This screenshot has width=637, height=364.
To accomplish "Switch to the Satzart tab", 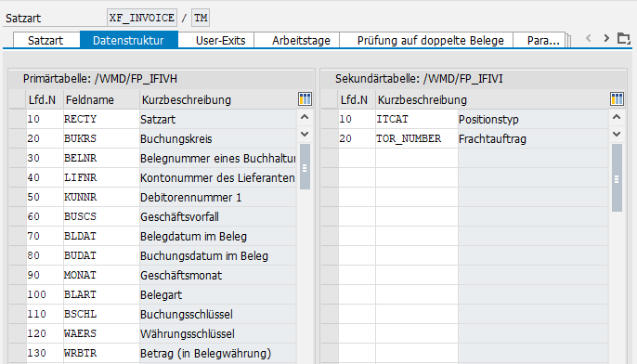I will coord(45,40).
